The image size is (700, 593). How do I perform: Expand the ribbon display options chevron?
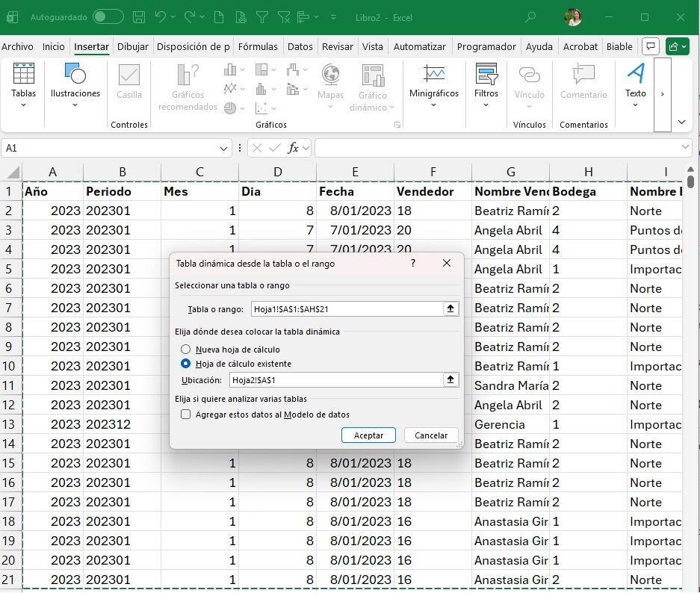[x=681, y=122]
